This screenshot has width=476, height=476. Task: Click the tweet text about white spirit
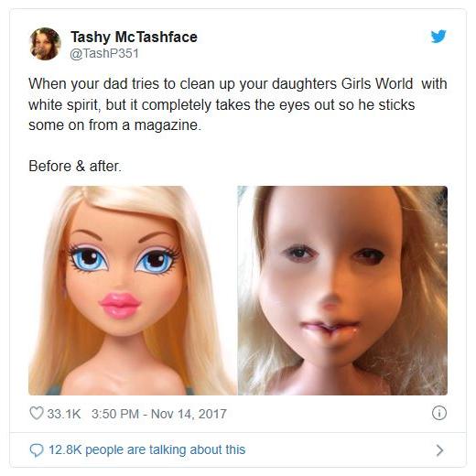coord(238,104)
